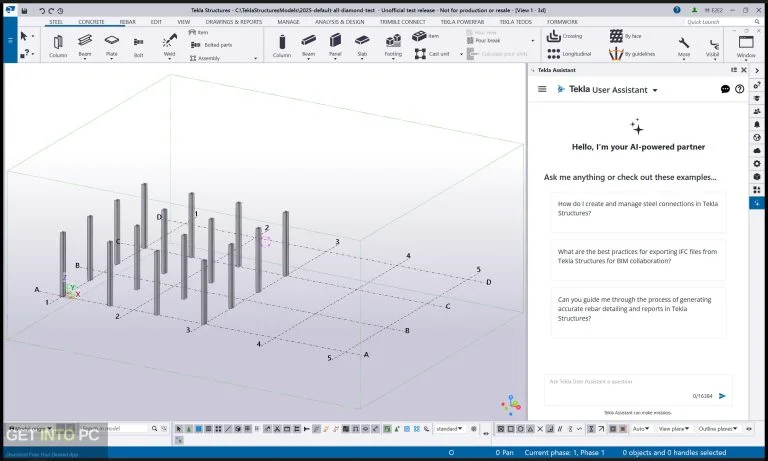Choose rebar By guidelines tool
This screenshot has width=768, height=461.
[632, 54]
